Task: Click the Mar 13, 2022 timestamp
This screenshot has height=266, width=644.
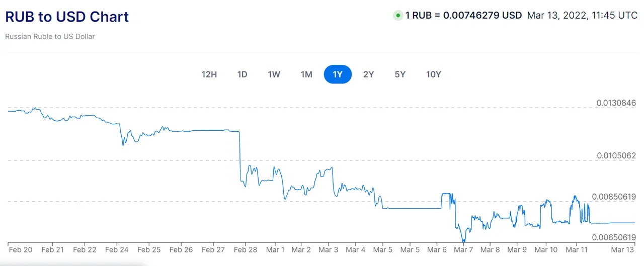Action: 583,16
